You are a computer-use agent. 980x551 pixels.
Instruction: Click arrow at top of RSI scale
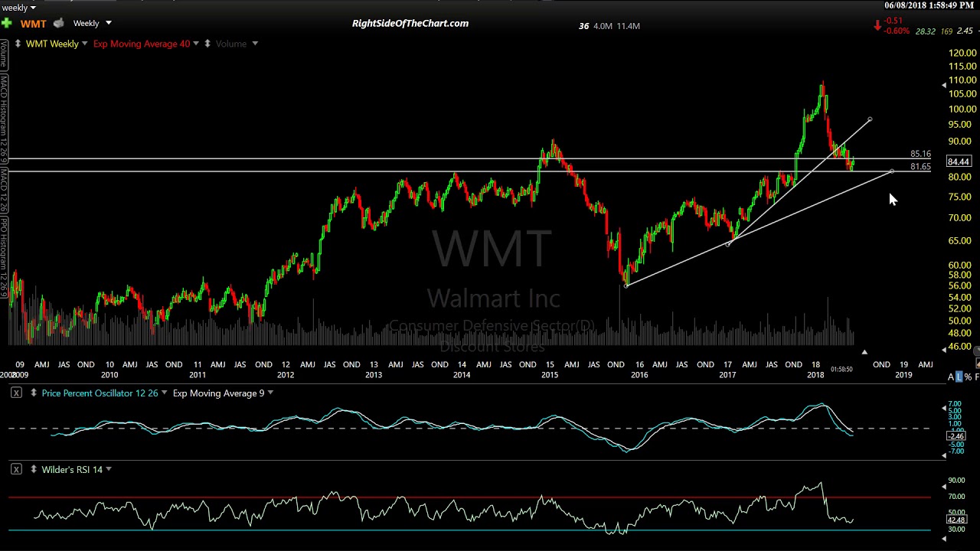(943, 485)
